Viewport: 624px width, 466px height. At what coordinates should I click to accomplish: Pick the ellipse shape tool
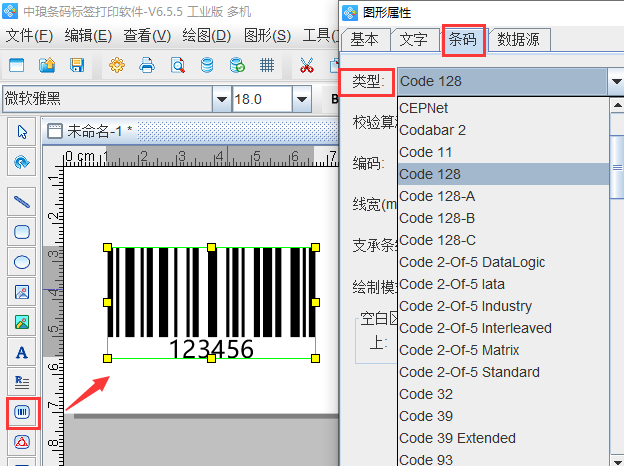pyautogui.click(x=21, y=261)
